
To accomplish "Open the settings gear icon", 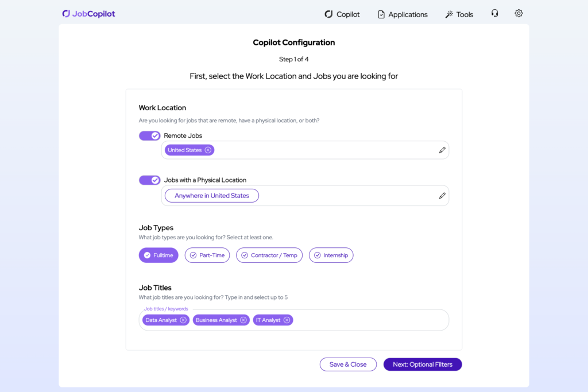I will 519,13.
